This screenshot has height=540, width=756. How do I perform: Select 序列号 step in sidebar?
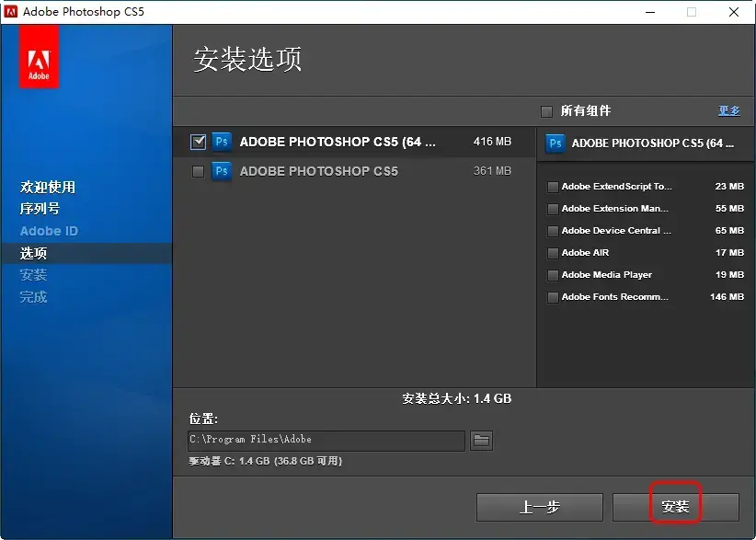[x=40, y=209]
